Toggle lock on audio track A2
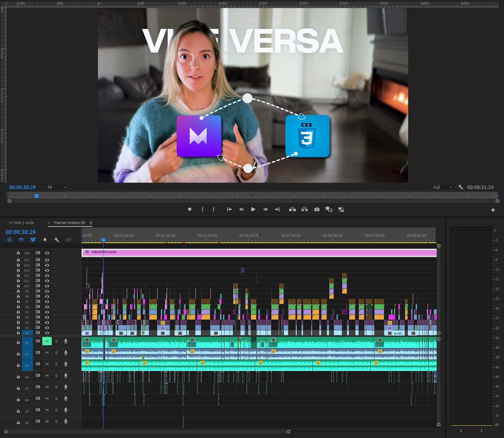This screenshot has width=504, height=438. [x=18, y=354]
